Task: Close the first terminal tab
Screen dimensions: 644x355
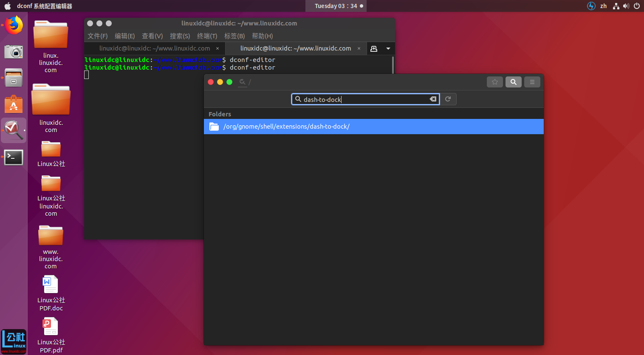Action: point(217,48)
